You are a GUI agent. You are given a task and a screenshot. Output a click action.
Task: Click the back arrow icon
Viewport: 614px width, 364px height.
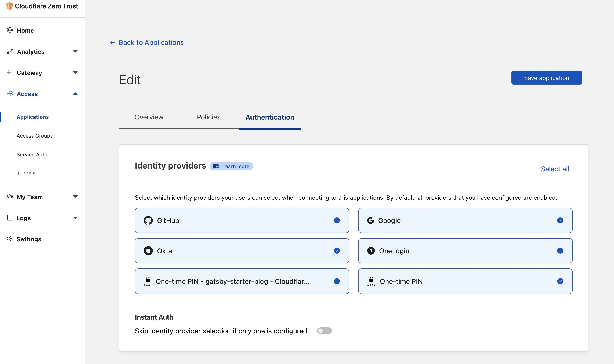tap(112, 42)
